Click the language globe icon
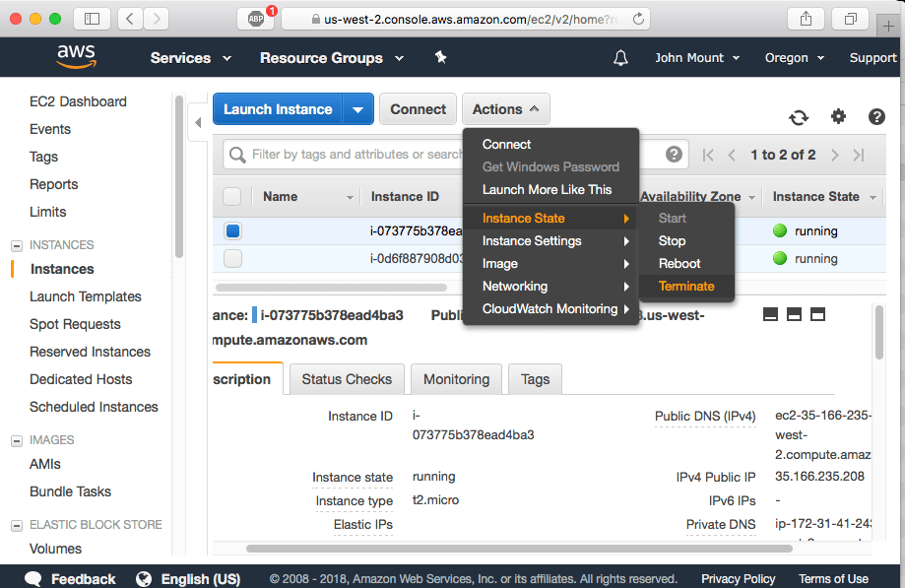The image size is (905, 588). (144, 579)
